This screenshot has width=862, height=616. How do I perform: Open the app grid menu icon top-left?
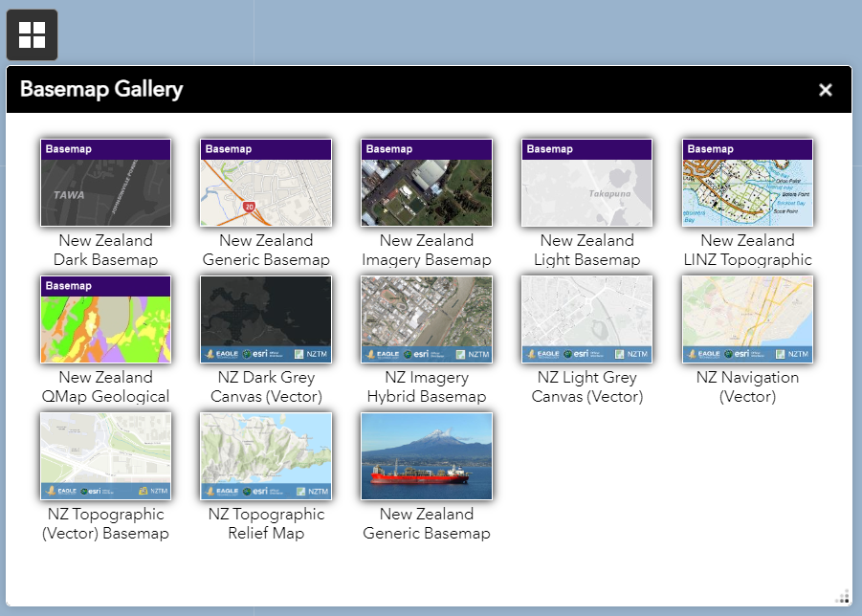coord(32,33)
